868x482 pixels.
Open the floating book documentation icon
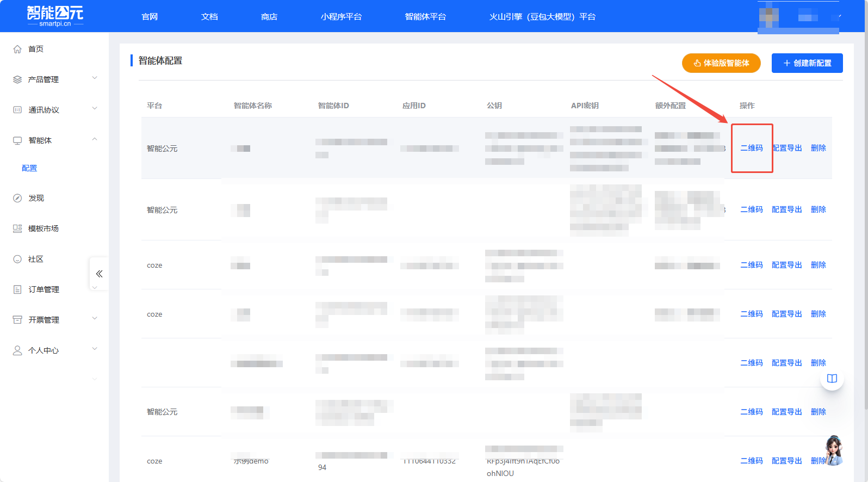coord(832,379)
